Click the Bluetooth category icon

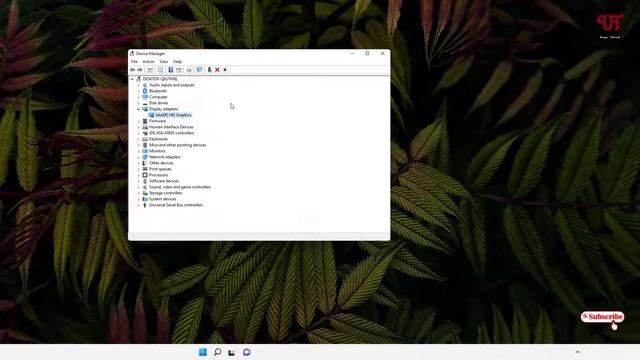point(145,91)
